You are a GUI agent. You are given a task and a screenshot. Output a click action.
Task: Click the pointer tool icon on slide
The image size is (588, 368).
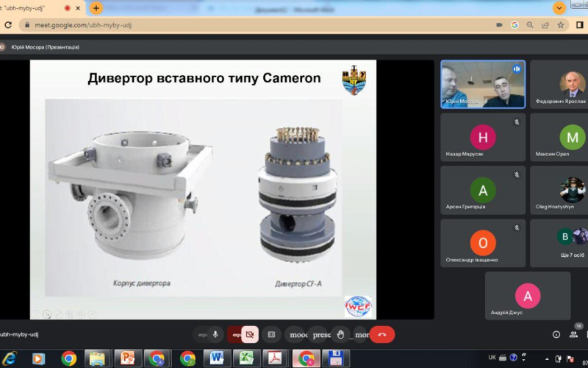pyautogui.click(x=47, y=314)
